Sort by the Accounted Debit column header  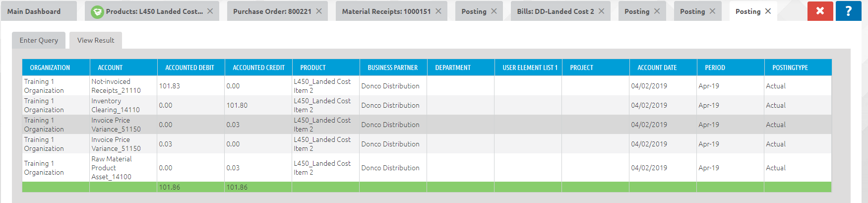tap(189, 68)
